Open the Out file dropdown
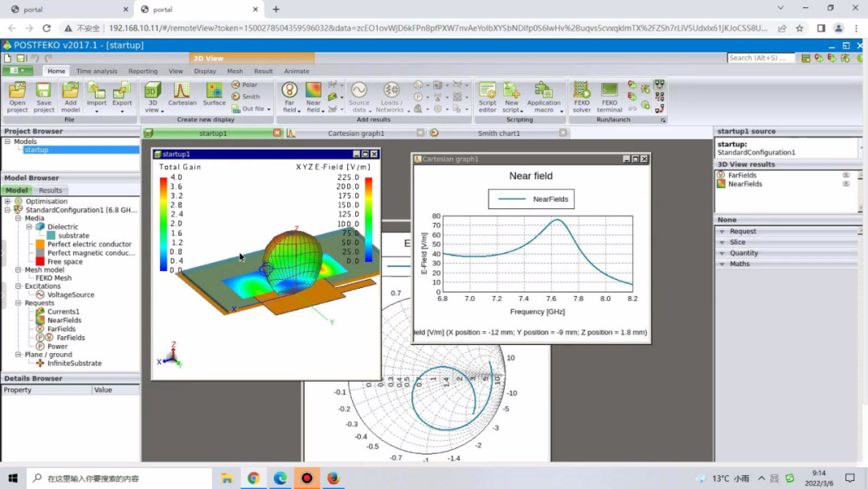Viewport: 868px width, 489px height. (x=269, y=109)
